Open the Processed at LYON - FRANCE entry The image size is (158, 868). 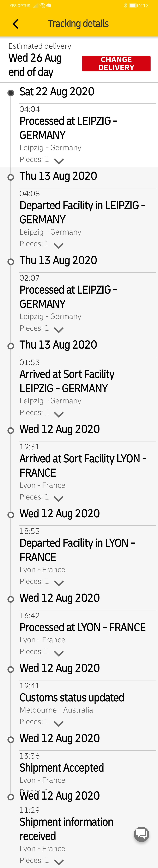click(x=82, y=627)
